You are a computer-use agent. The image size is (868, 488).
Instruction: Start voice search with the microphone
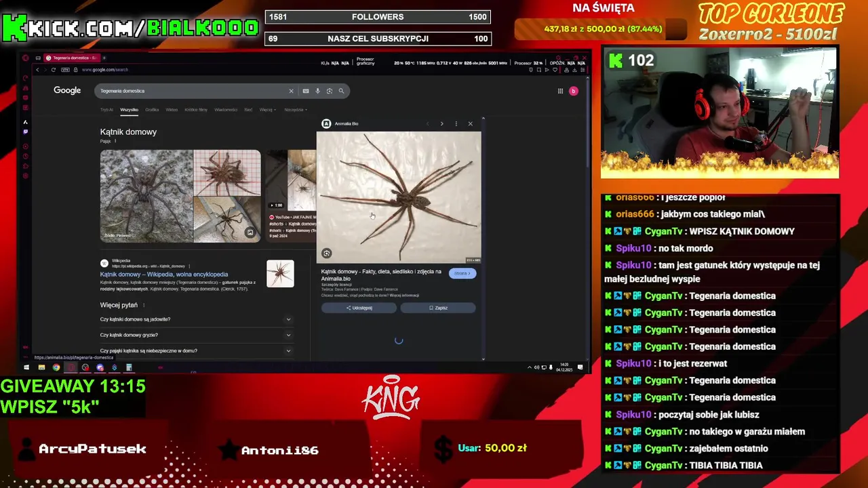(x=317, y=91)
